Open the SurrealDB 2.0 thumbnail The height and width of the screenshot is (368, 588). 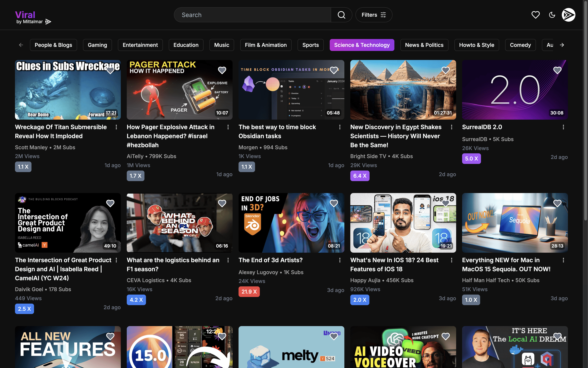click(x=515, y=90)
